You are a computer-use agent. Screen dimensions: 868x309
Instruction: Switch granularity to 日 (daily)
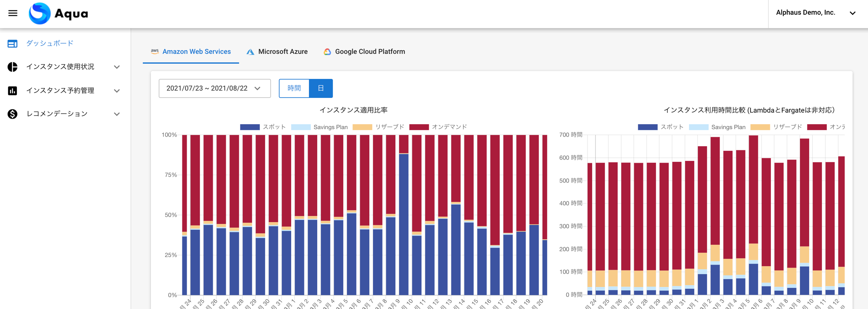[321, 88]
